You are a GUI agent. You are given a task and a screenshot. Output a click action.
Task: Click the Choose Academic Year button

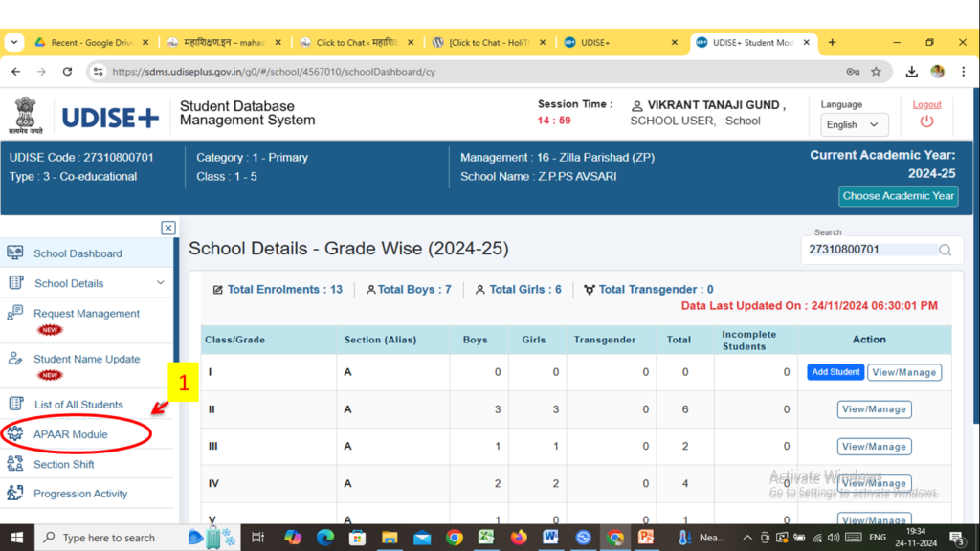[898, 196]
